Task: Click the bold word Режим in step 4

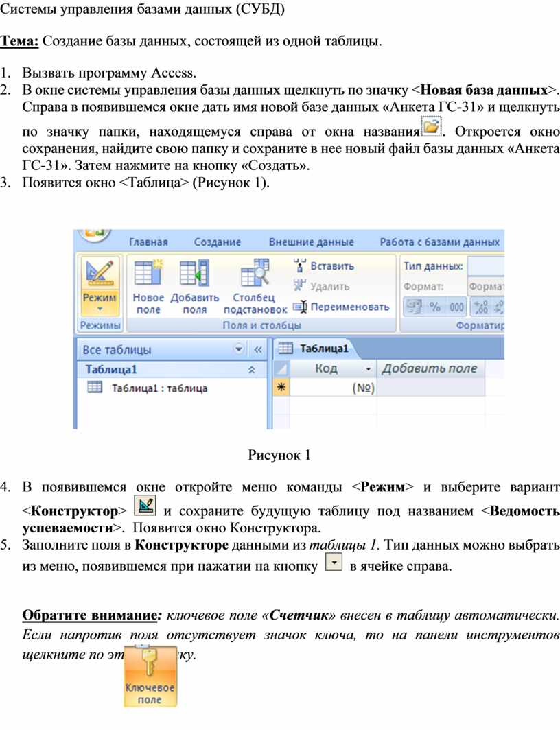Action: [x=383, y=487]
